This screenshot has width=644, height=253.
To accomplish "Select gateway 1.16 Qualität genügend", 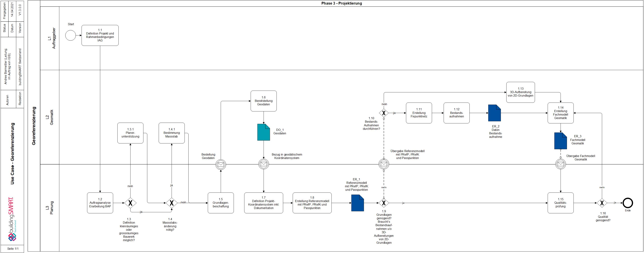I will coord(602,203).
